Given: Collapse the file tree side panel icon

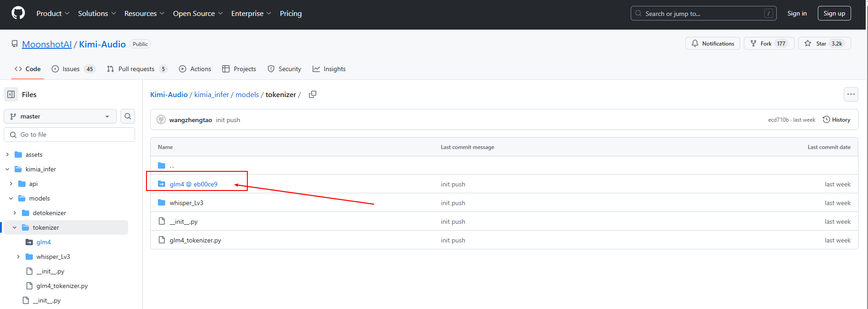Looking at the screenshot, I should point(11,94).
